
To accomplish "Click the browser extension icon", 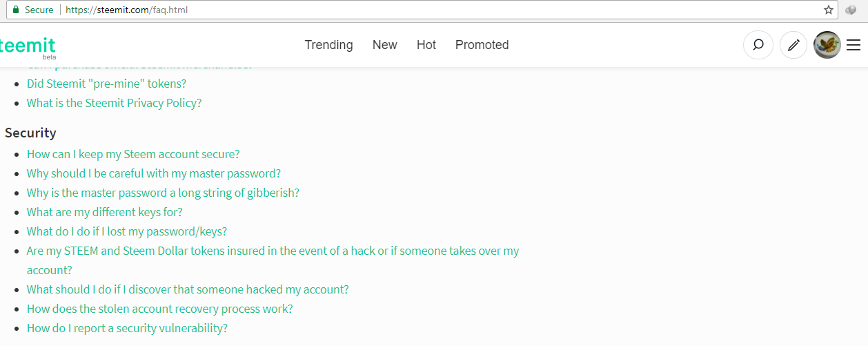I will pyautogui.click(x=851, y=10).
